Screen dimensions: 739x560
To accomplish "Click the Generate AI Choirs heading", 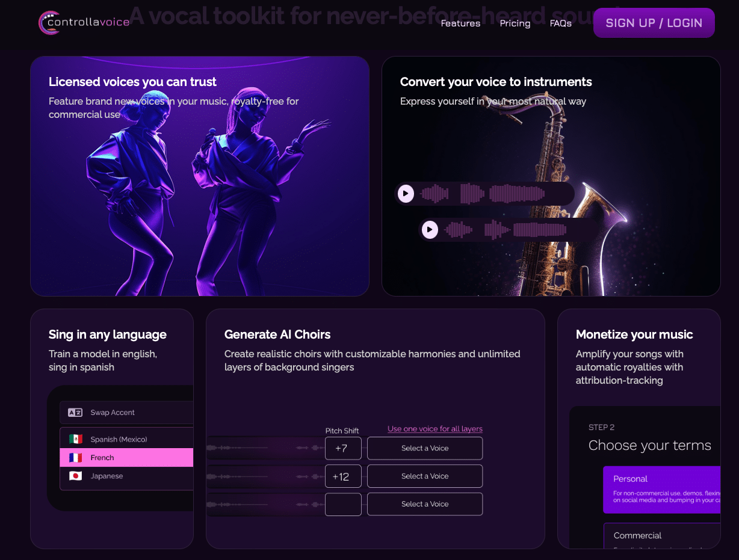I will click(277, 334).
